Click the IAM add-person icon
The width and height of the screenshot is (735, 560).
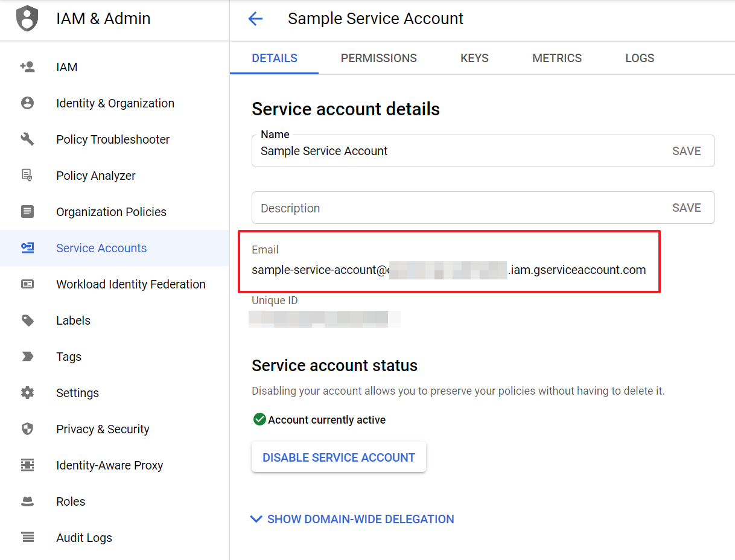click(x=27, y=67)
